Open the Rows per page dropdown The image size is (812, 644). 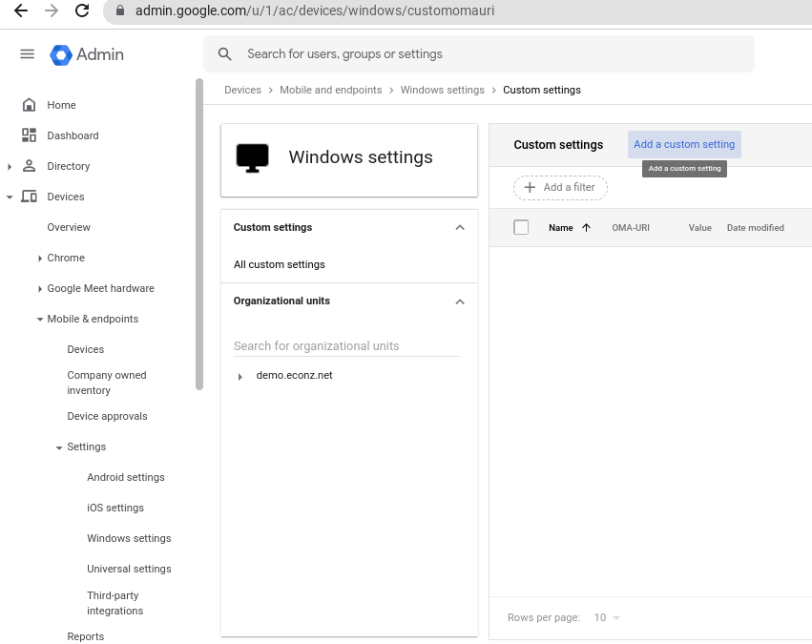coord(607,617)
